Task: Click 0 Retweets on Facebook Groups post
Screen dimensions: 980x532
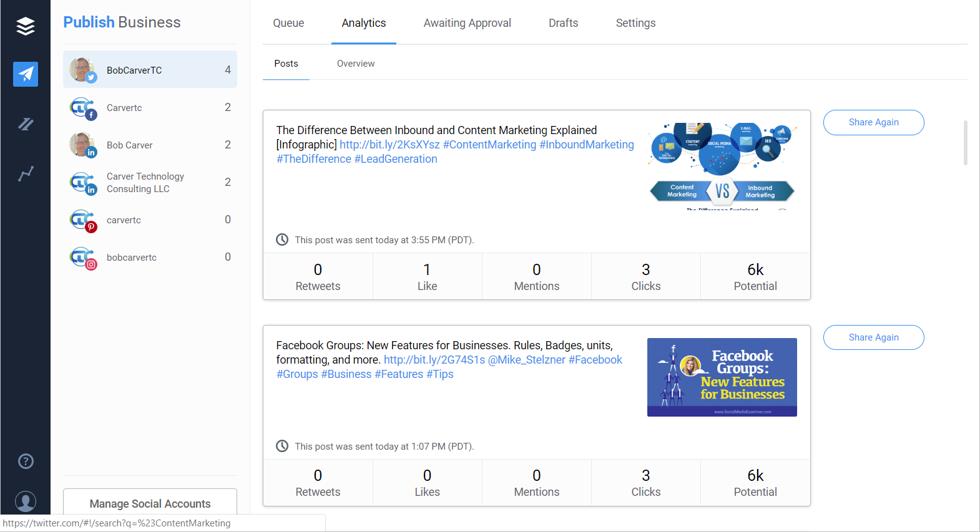Action: pyautogui.click(x=318, y=483)
